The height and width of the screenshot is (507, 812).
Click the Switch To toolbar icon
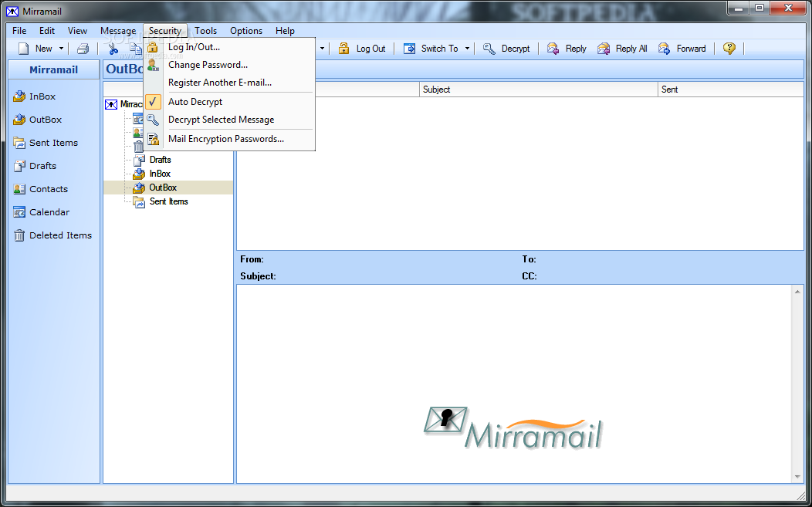click(410, 49)
